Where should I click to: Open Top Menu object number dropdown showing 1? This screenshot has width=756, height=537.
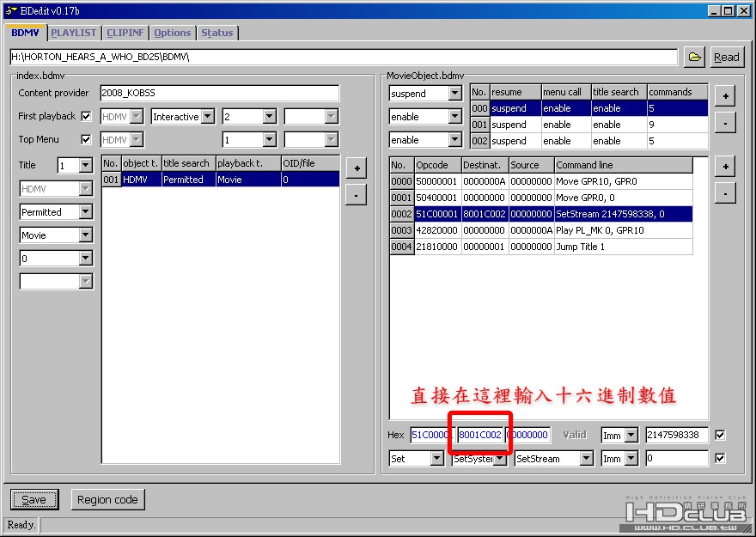(x=270, y=140)
